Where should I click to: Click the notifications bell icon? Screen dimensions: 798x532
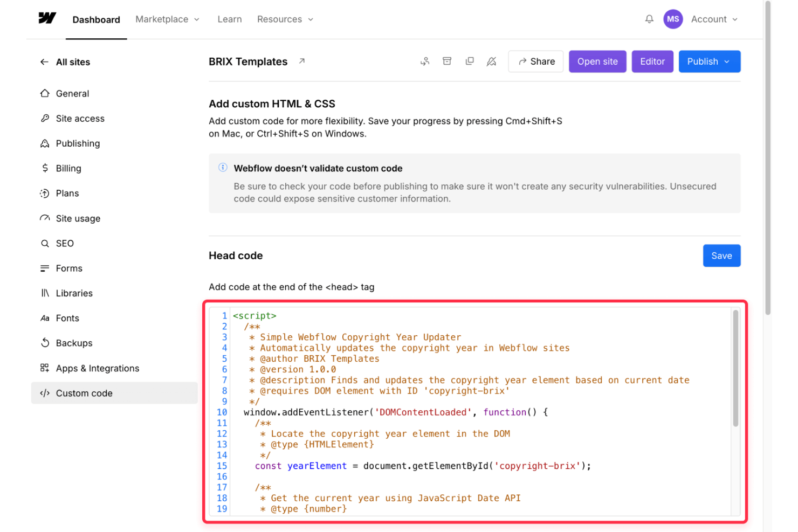[649, 19]
